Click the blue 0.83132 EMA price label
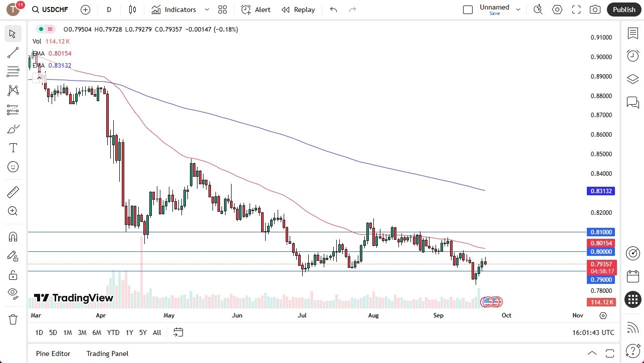This screenshot has width=644, height=363. coord(600,191)
